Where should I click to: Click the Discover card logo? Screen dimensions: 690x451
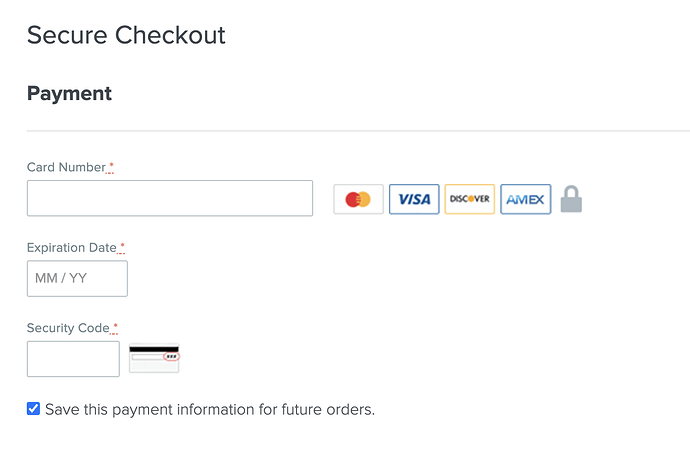[469, 199]
